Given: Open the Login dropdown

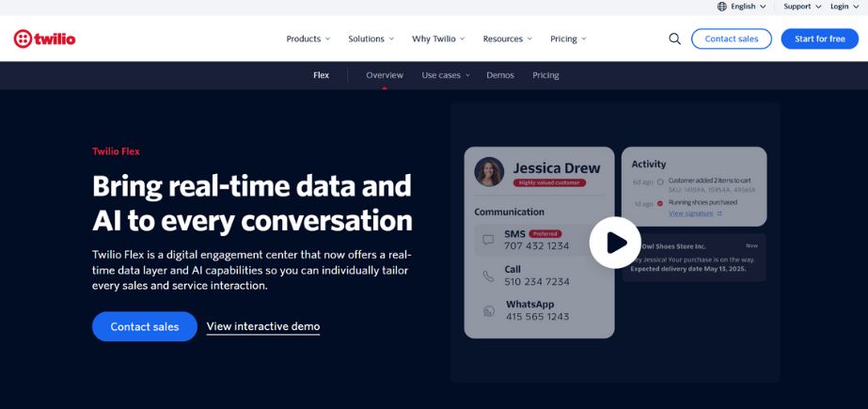Looking at the screenshot, I should [x=844, y=7].
